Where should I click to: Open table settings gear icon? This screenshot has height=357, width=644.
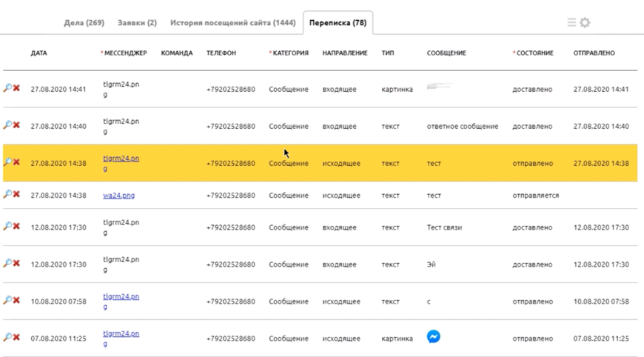pos(585,23)
